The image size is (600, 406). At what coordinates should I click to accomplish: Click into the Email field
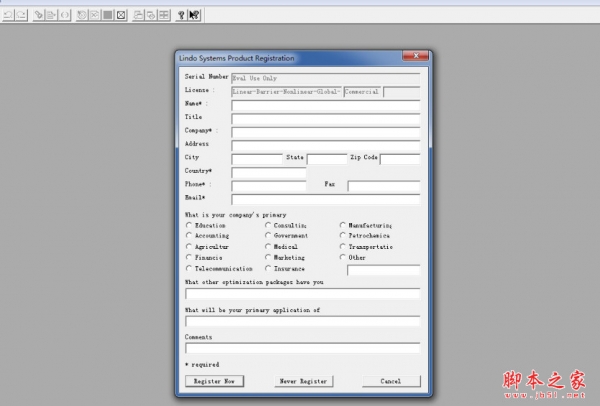click(326, 199)
